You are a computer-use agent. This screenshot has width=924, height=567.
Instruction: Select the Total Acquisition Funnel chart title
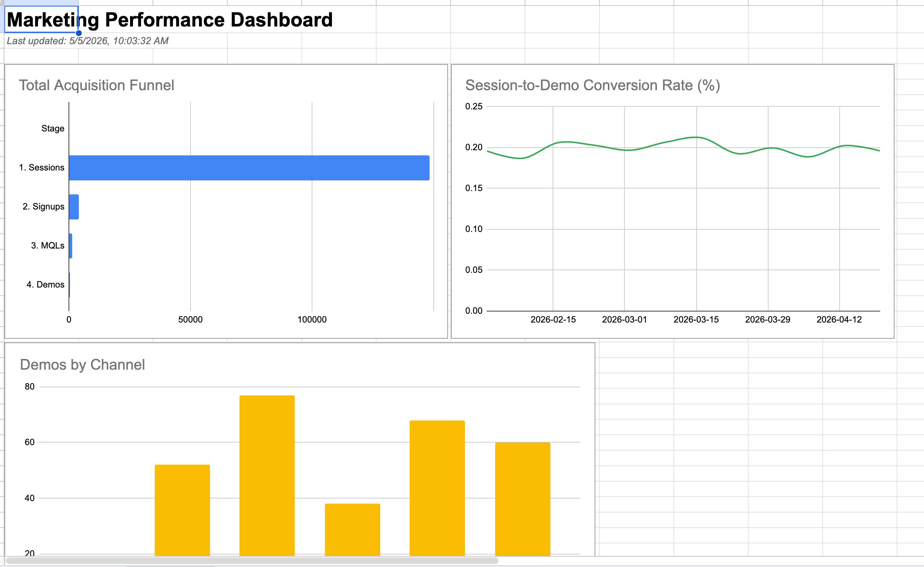point(97,85)
